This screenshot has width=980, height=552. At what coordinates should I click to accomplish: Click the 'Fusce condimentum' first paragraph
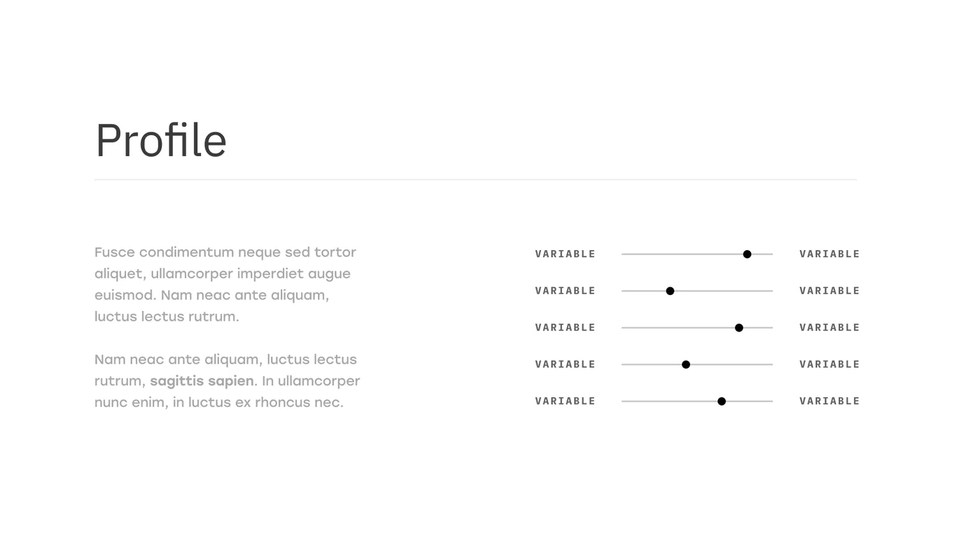(x=225, y=284)
